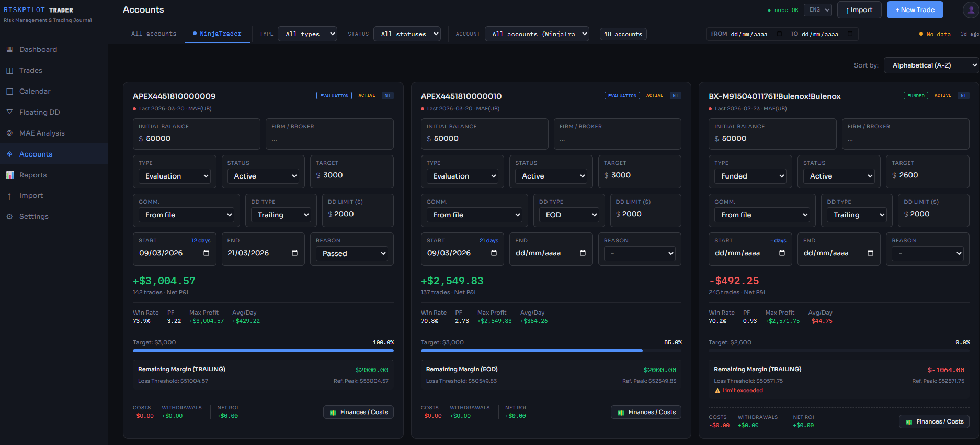Open the user profile avatar

[x=971, y=10]
